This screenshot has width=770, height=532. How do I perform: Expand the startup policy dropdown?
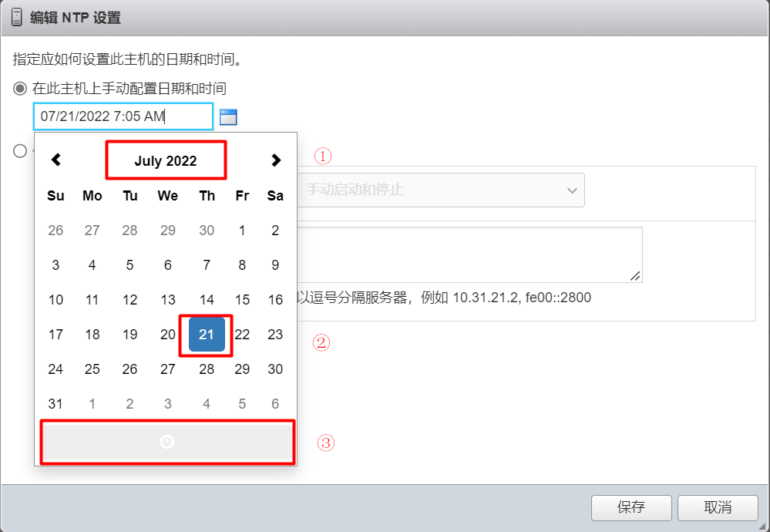click(x=440, y=190)
